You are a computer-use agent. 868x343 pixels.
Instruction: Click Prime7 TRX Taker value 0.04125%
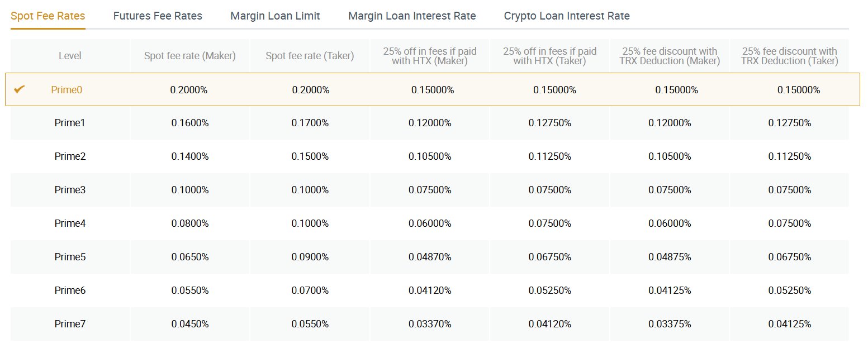point(789,324)
